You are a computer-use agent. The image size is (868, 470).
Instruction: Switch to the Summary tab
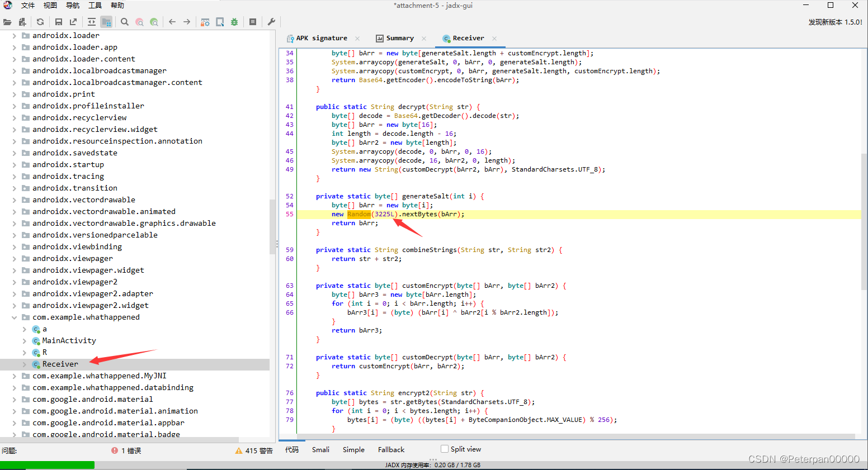pos(400,38)
